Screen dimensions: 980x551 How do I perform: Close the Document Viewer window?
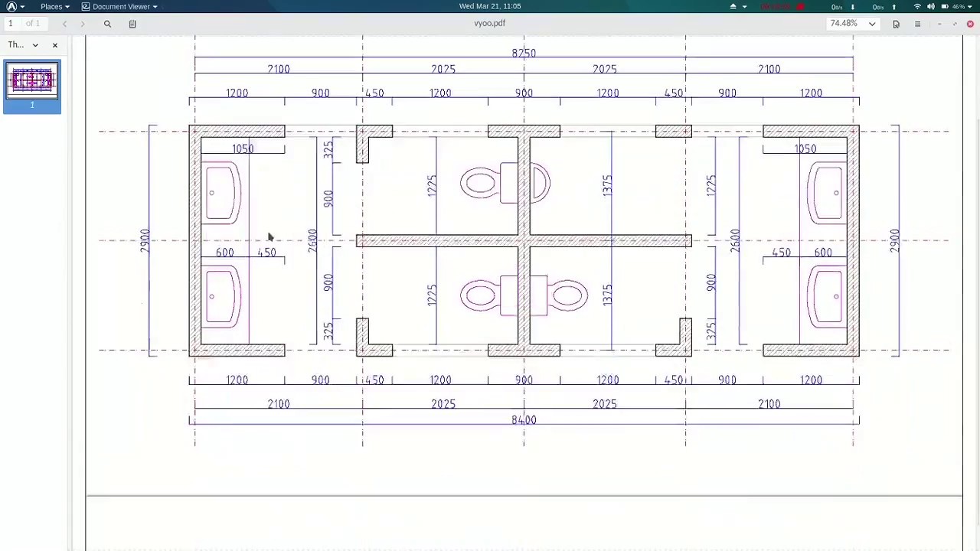point(970,24)
